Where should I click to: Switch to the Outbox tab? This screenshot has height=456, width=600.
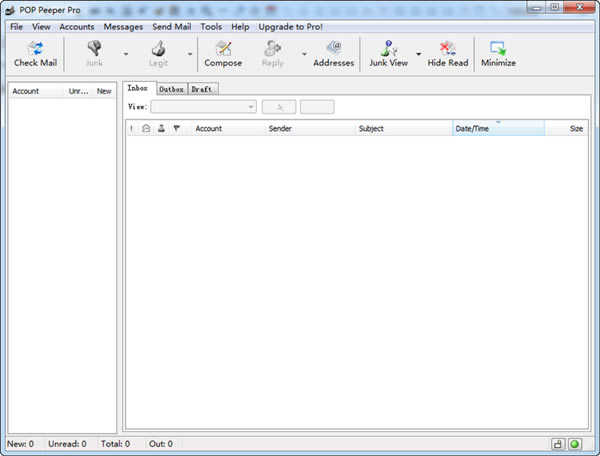tap(171, 89)
